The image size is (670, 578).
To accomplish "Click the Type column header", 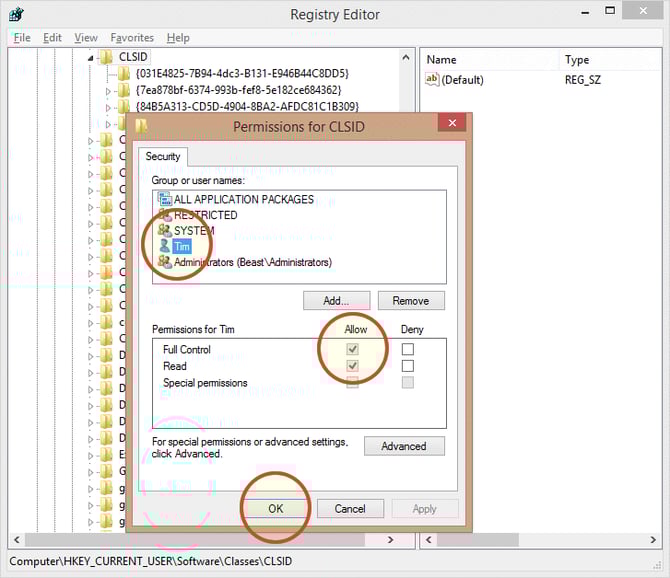I will tap(577, 60).
